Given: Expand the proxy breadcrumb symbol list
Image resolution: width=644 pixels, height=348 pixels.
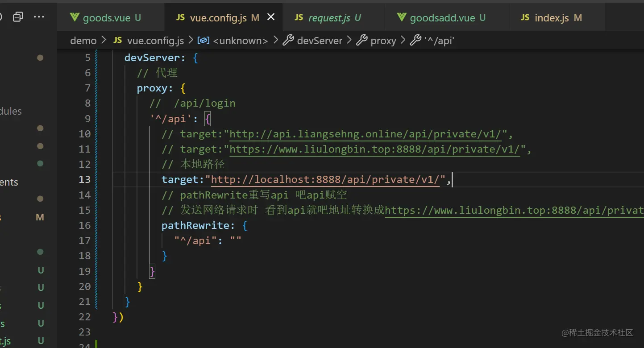Looking at the screenshot, I should (x=383, y=41).
